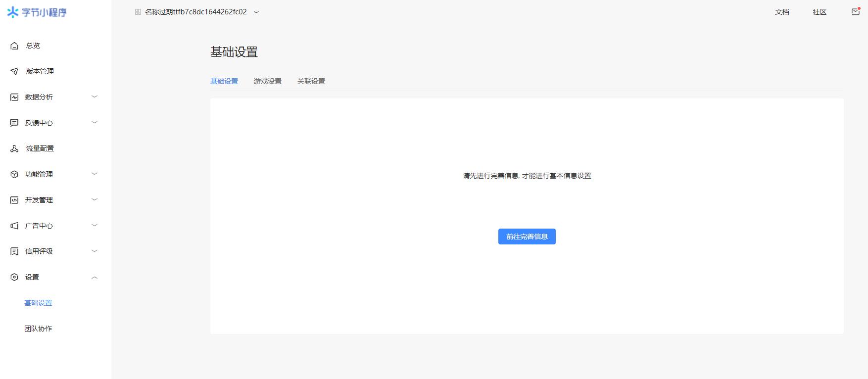
Task: Click the 流量配置 icon in sidebar
Action: [14, 148]
